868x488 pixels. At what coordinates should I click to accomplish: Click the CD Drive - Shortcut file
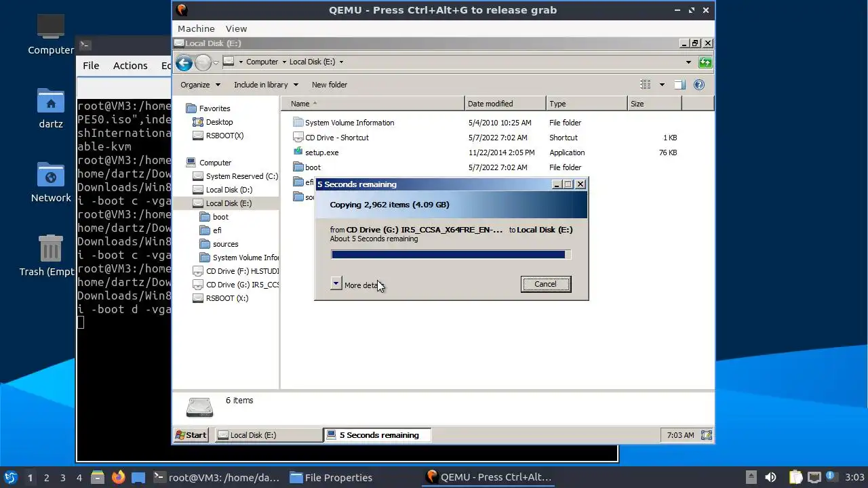pos(336,138)
